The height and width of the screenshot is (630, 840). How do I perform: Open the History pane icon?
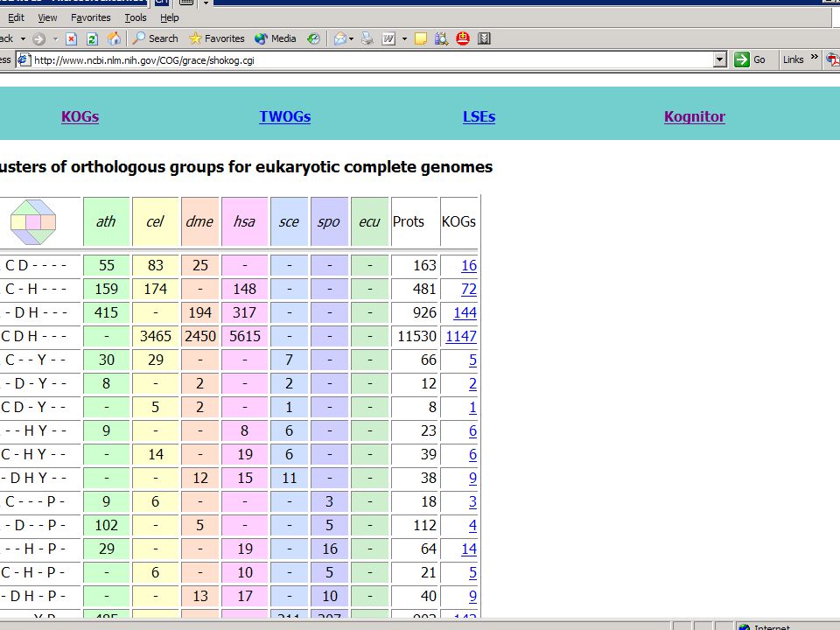(314, 38)
